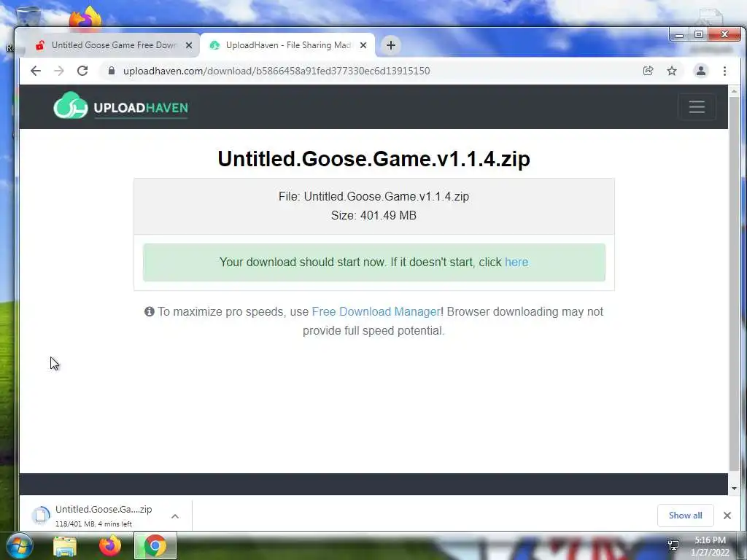Switch to the Untitled Goose Game Free Download tab
The width and height of the screenshot is (747, 560).
113,45
